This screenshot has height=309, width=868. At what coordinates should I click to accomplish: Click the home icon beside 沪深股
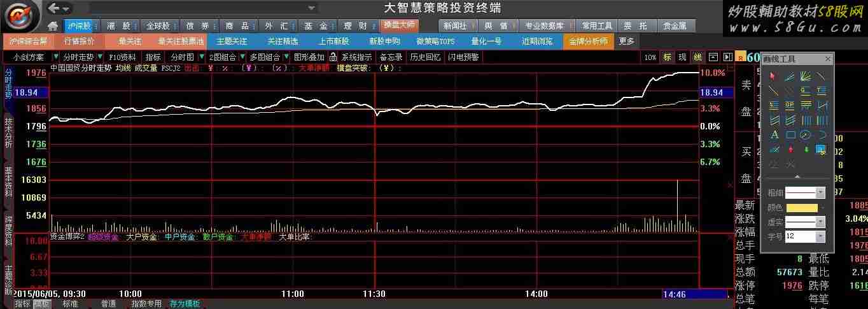53,25
